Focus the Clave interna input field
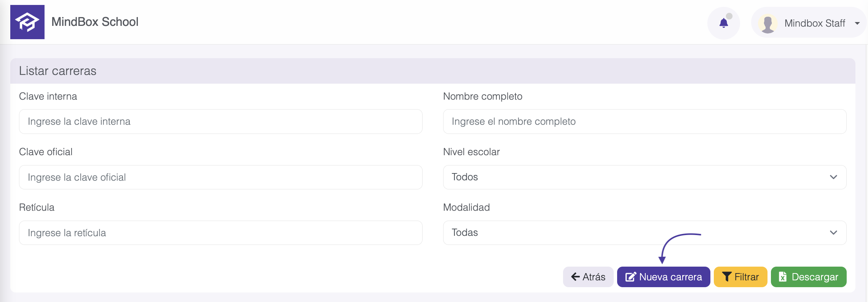This screenshot has height=302, width=868. 220,122
